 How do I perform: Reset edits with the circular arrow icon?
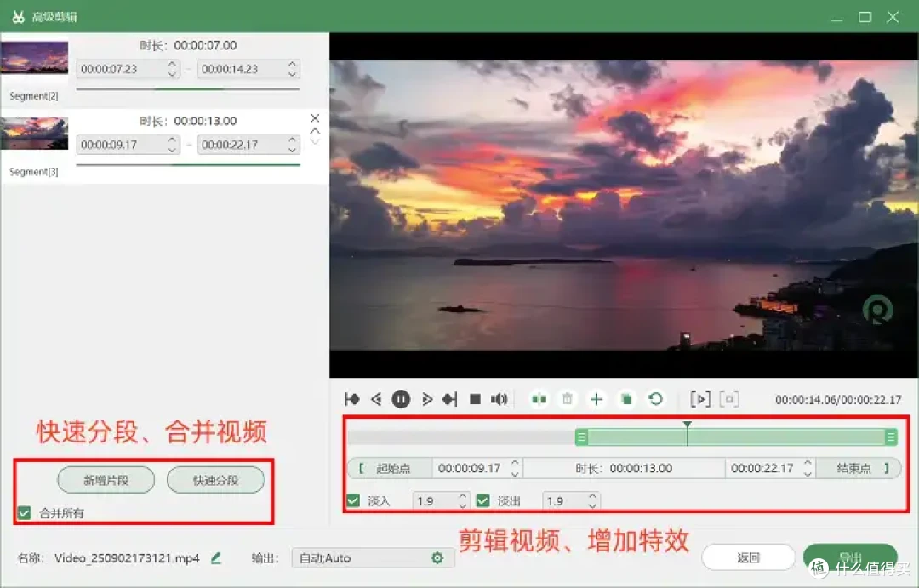tap(656, 399)
